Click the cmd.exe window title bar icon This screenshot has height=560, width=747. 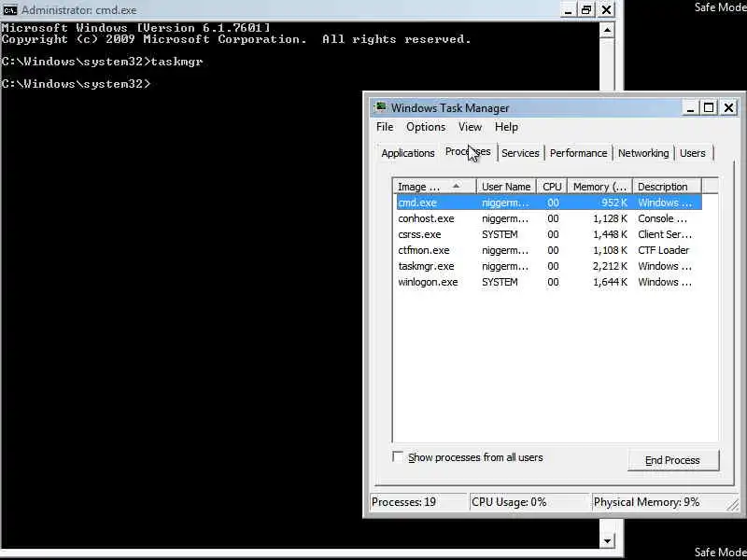9,10
